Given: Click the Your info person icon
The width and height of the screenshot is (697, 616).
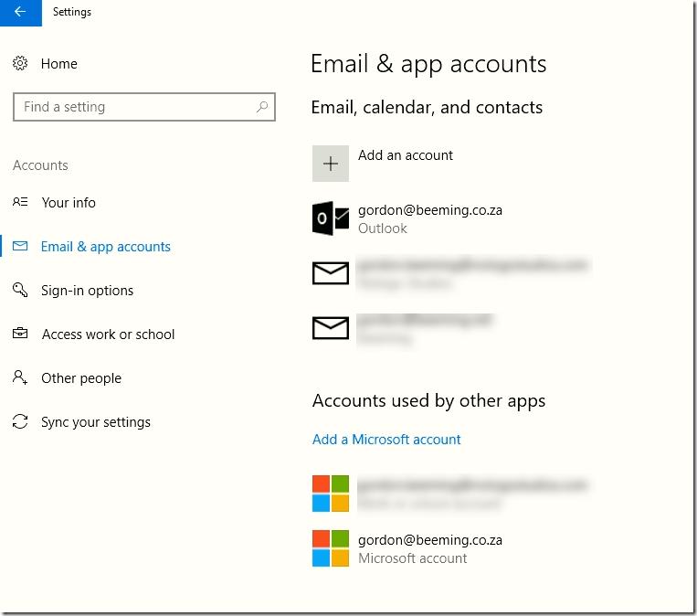Looking at the screenshot, I should [x=20, y=202].
